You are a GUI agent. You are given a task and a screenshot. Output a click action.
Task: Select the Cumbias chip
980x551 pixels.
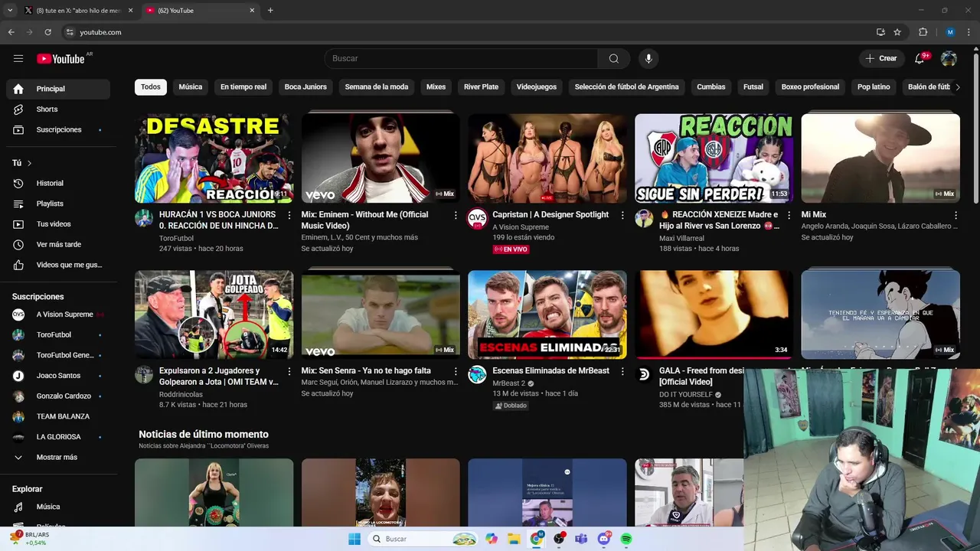coord(710,87)
